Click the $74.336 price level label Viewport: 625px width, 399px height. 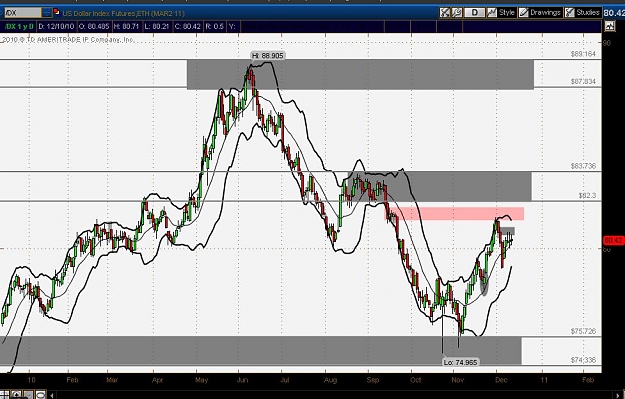click(583, 360)
